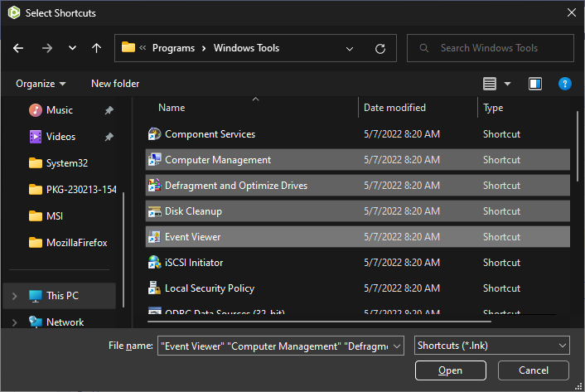Screen dimensions: 585x392
Task: Click the file list vertical scrollbar
Action: pyautogui.click(x=578, y=146)
